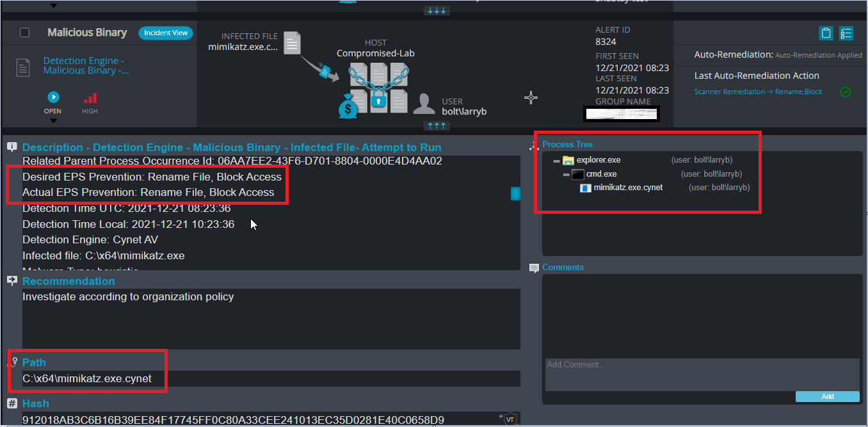Click the document icon beside Detection Engine link
This screenshot has width=868, height=427.
pyautogui.click(x=23, y=67)
